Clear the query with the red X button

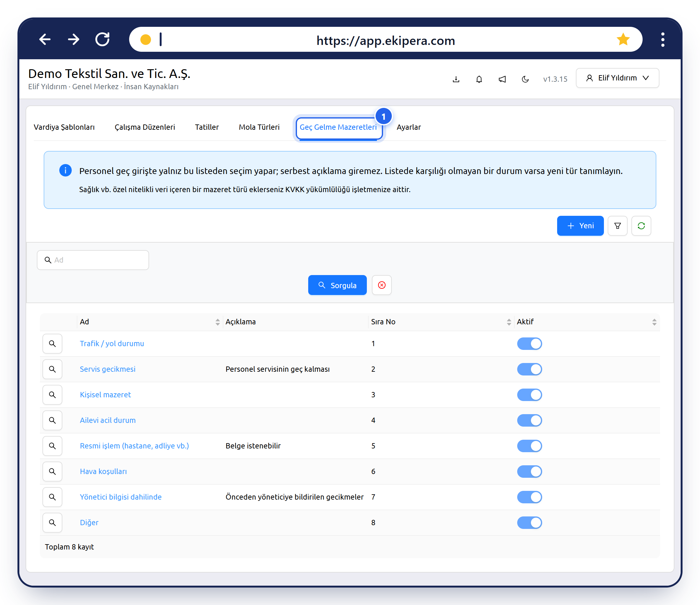pyautogui.click(x=382, y=285)
